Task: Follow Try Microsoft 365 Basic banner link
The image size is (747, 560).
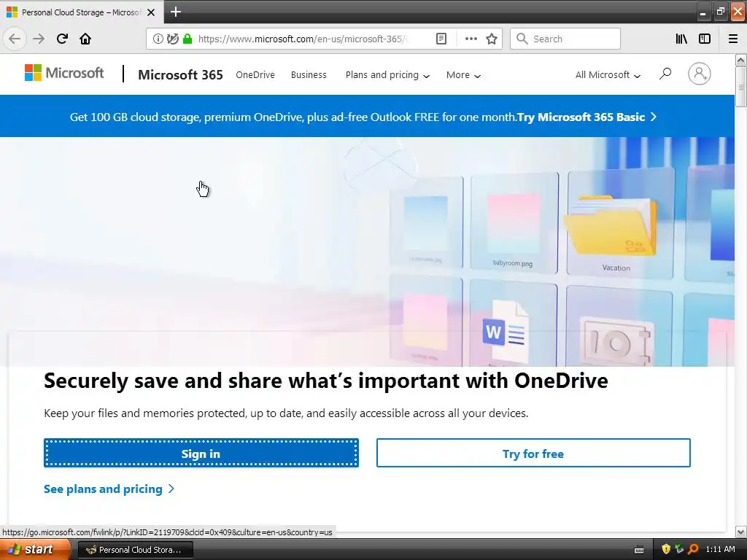Action: pos(587,117)
